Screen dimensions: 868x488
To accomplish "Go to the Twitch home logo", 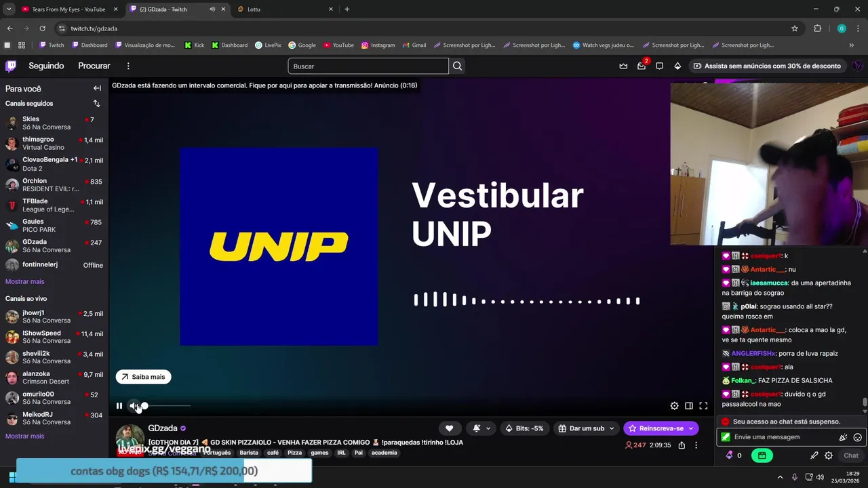I will coord(11,66).
